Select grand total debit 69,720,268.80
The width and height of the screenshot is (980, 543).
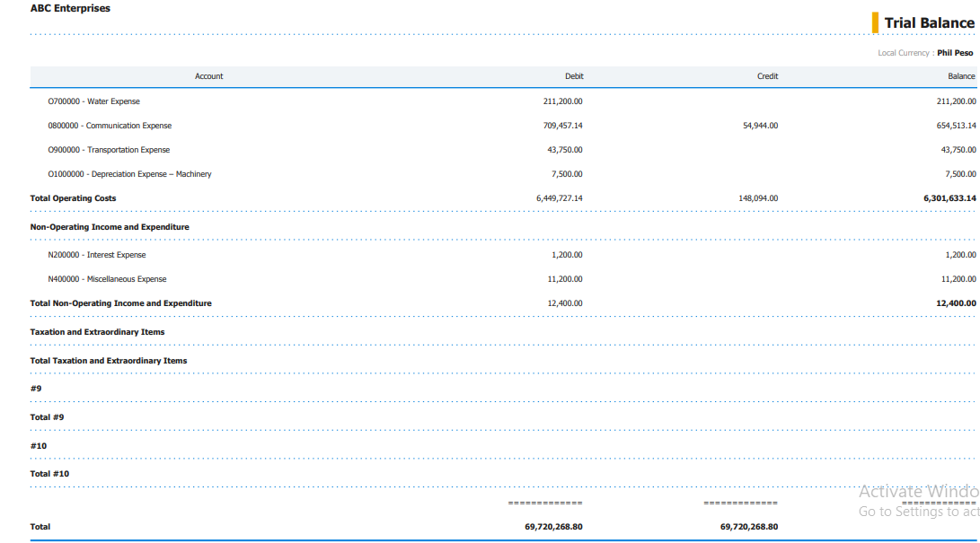pos(553,527)
